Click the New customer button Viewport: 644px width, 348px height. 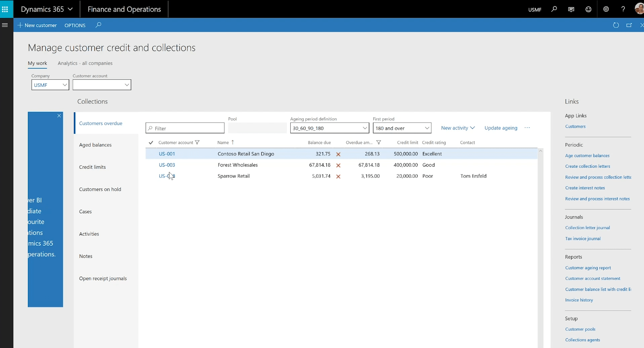click(x=37, y=25)
